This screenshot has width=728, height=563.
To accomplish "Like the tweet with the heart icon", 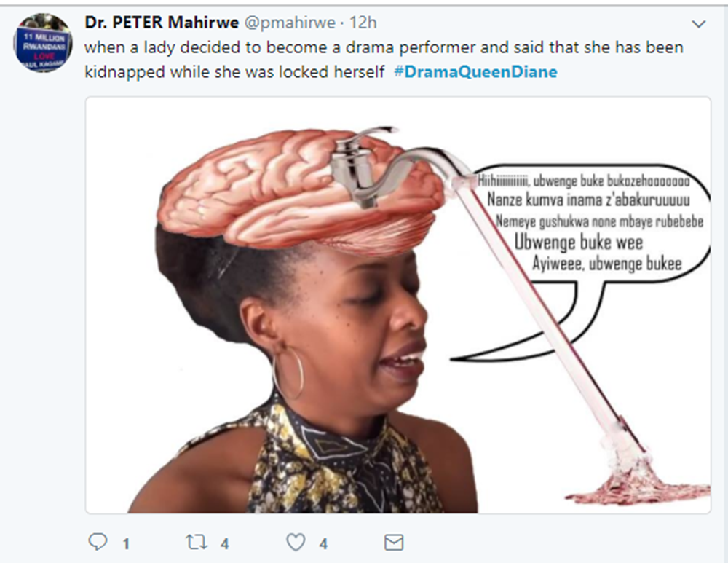I will [x=296, y=542].
